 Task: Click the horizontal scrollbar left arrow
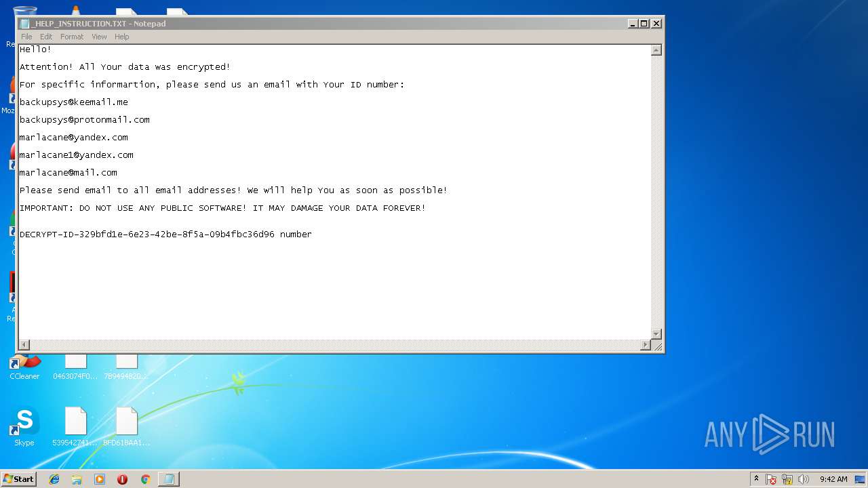pos(24,345)
